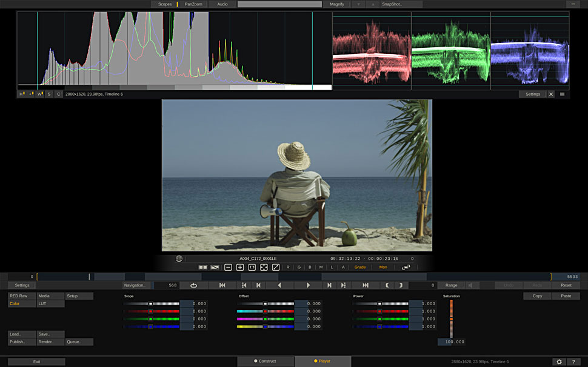Open the Navigation.. menu
Image resolution: width=588 pixels, height=367 pixels.
(135, 285)
